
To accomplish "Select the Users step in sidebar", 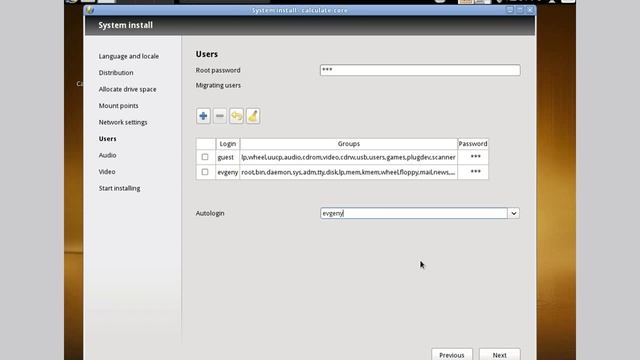I will click(x=107, y=139).
